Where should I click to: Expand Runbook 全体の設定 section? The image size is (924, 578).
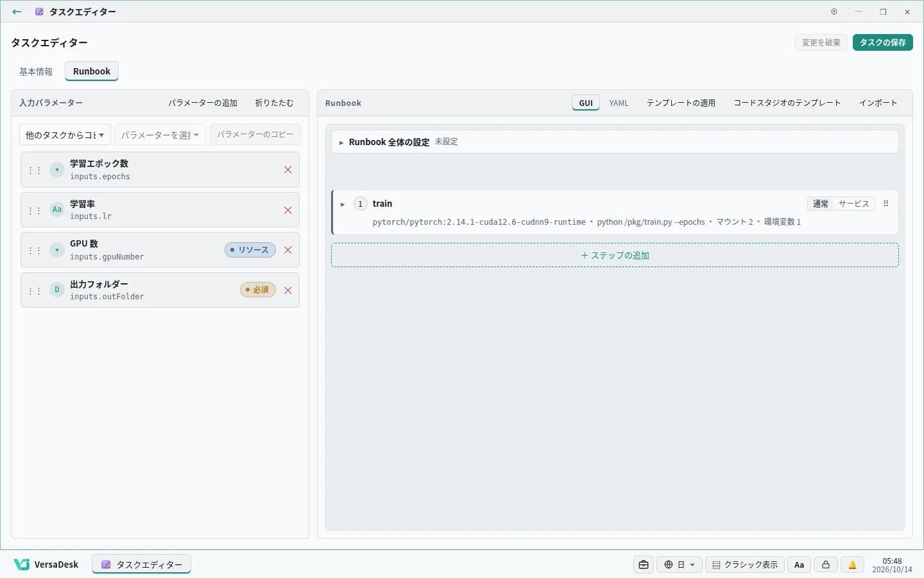[x=615, y=142]
